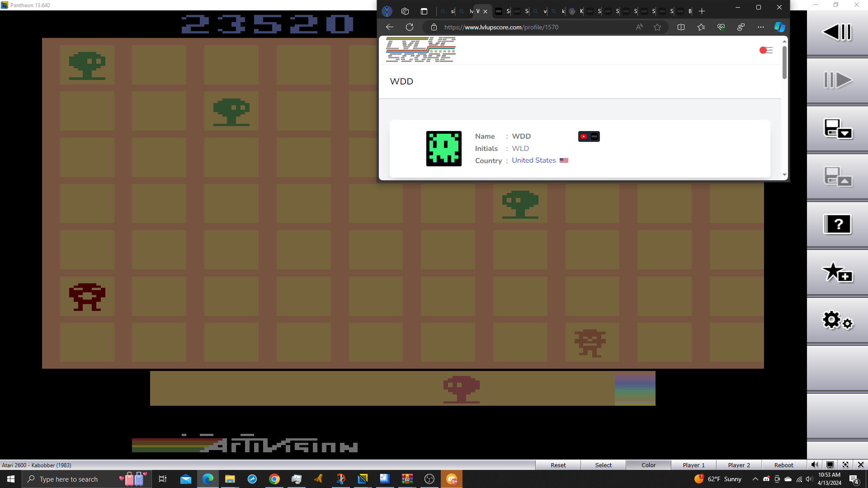Viewport: 868px width, 488px height.
Task: Close the active lvlupscore tab
Action: pos(486,11)
